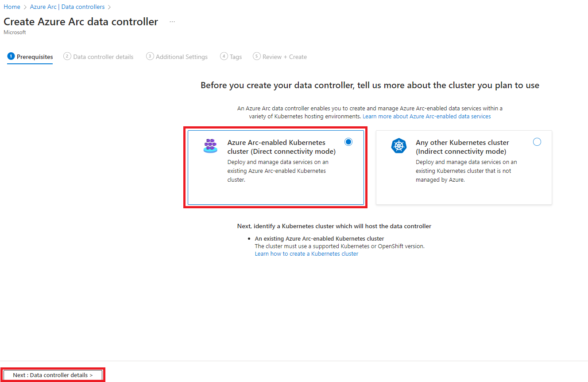This screenshot has width=588, height=382.
Task: Click the Create Azure Arc data controller heading
Action: pos(81,22)
